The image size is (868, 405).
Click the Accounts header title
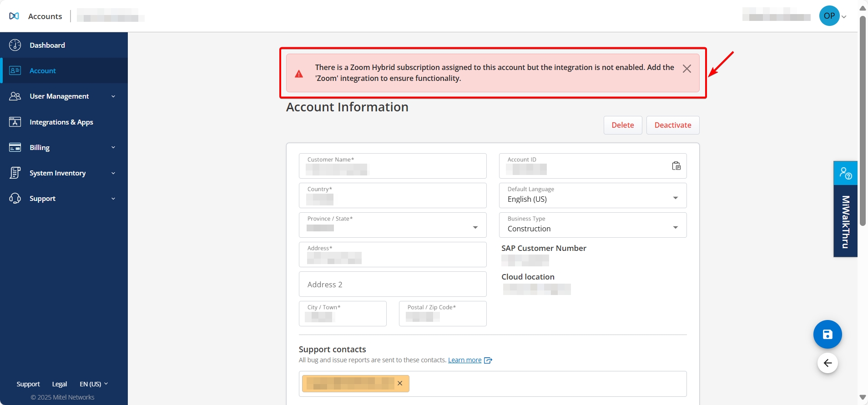[x=45, y=16]
